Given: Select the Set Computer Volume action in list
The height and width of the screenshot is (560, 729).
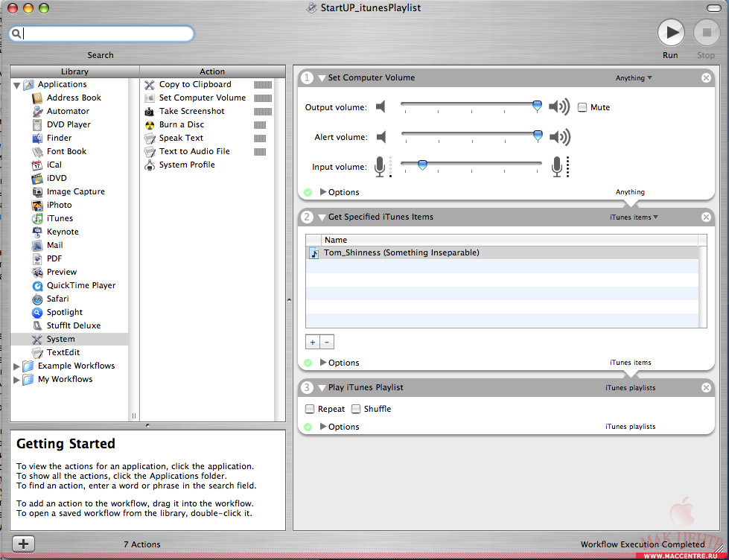Looking at the screenshot, I should pos(203,98).
